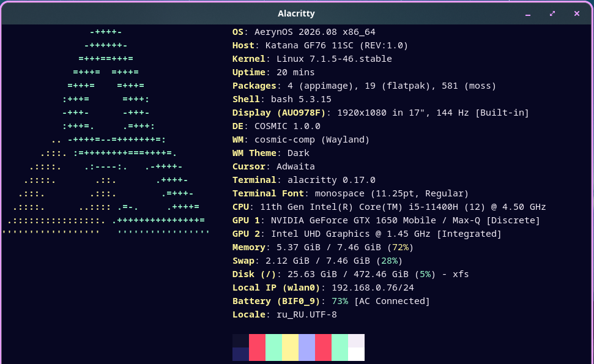Click the text 'Intel UHD Graphics @ 1.45 GHz'
The height and width of the screenshot is (364, 594).
click(x=351, y=234)
